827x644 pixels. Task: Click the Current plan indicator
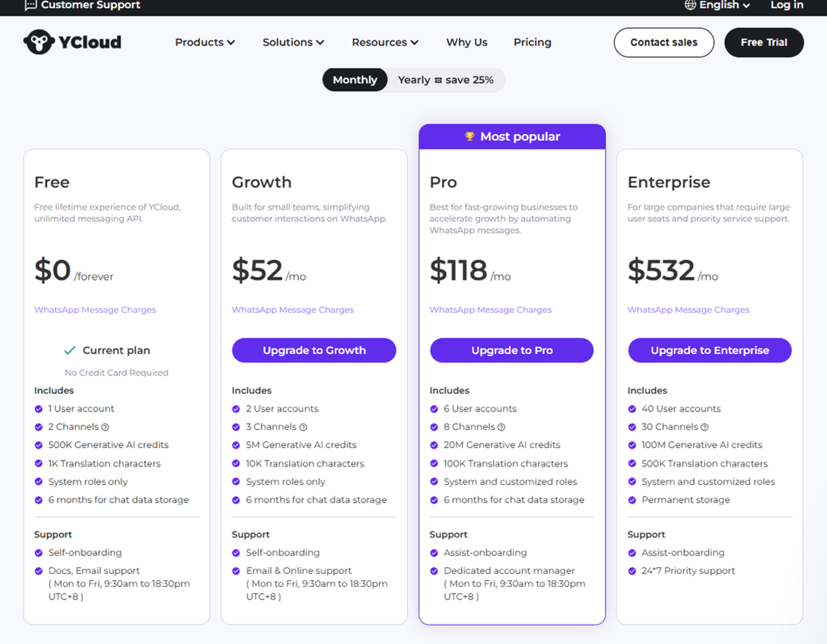click(107, 350)
